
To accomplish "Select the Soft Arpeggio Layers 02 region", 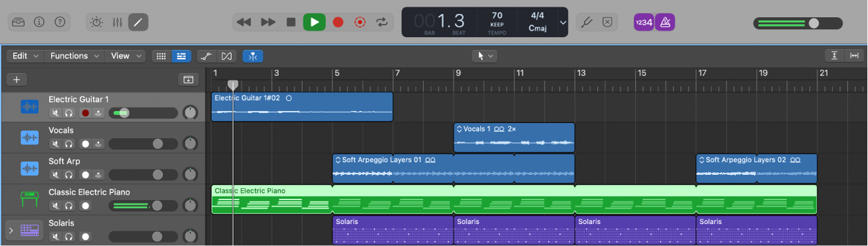I will (756, 169).
